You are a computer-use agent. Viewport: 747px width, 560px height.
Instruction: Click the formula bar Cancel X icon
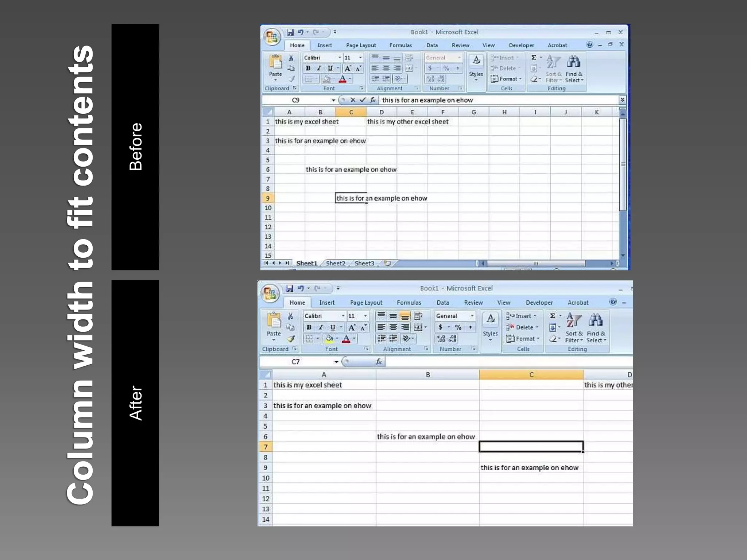352,100
